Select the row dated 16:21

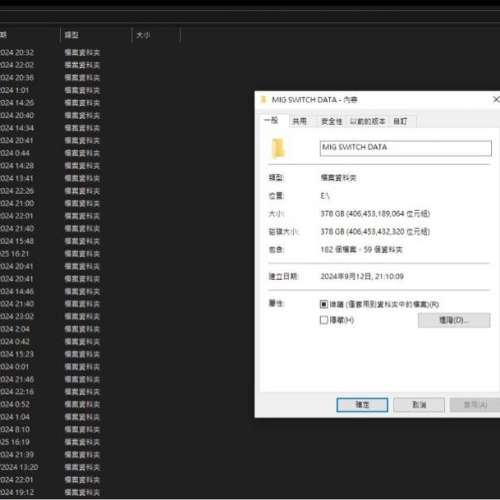tap(50, 254)
